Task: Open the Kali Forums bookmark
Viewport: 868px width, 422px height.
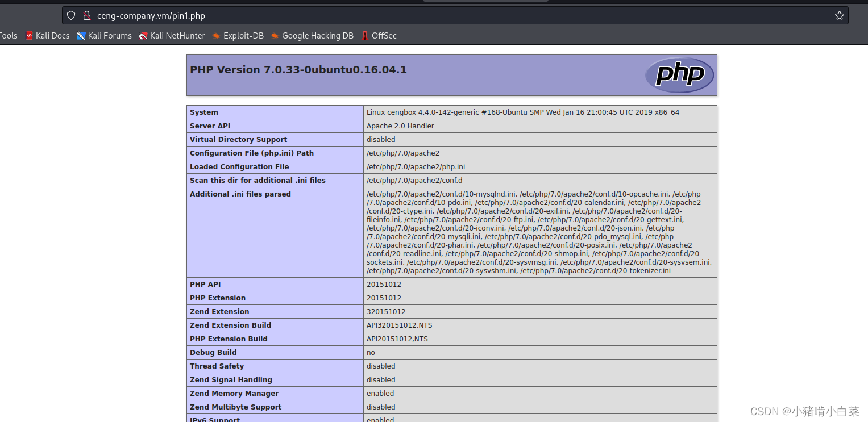Action: pyautogui.click(x=105, y=36)
